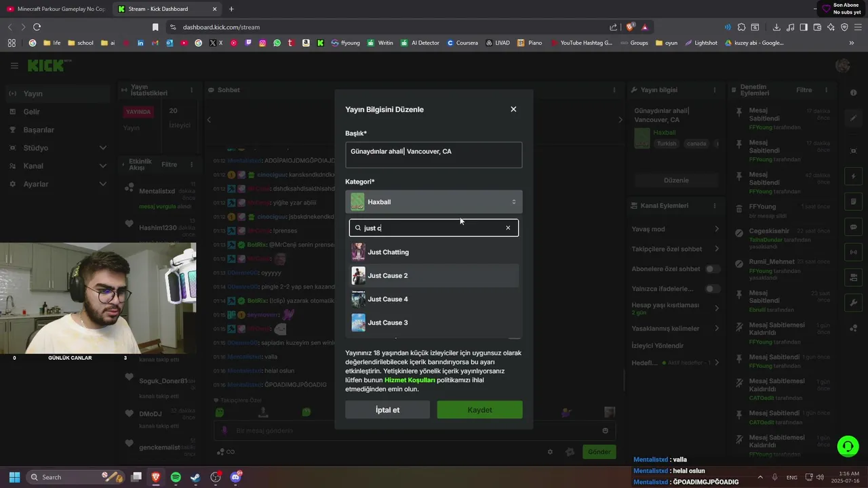
Task: Choose Just Cause 2 category
Action: [x=434, y=276]
